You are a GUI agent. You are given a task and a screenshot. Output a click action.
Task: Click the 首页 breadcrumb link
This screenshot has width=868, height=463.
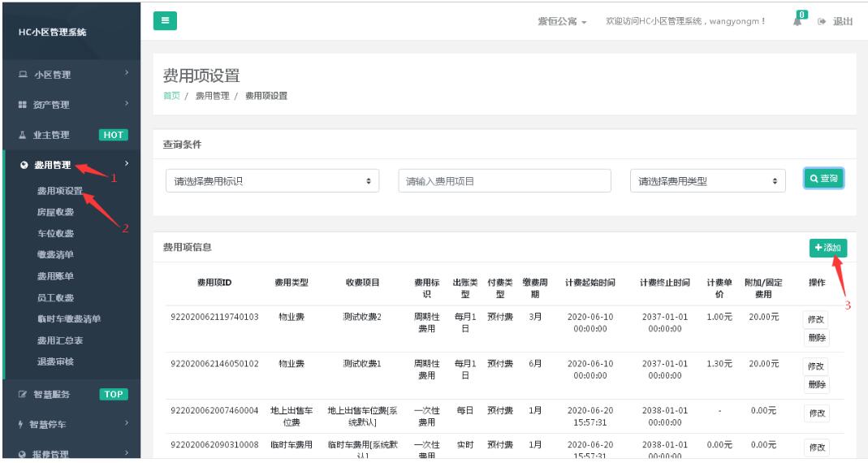[171, 96]
